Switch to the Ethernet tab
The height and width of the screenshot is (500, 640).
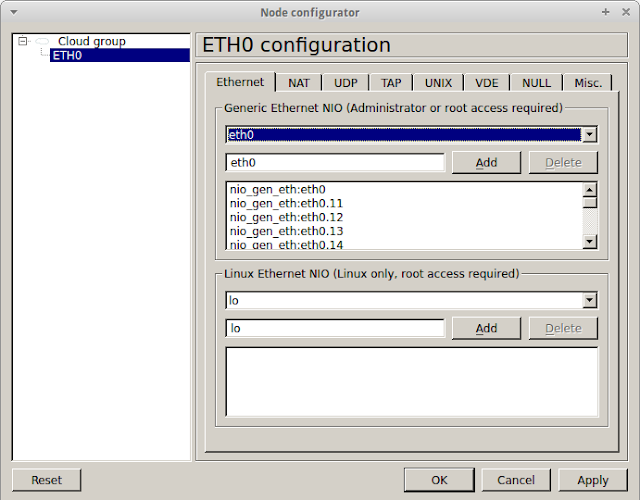point(240,82)
